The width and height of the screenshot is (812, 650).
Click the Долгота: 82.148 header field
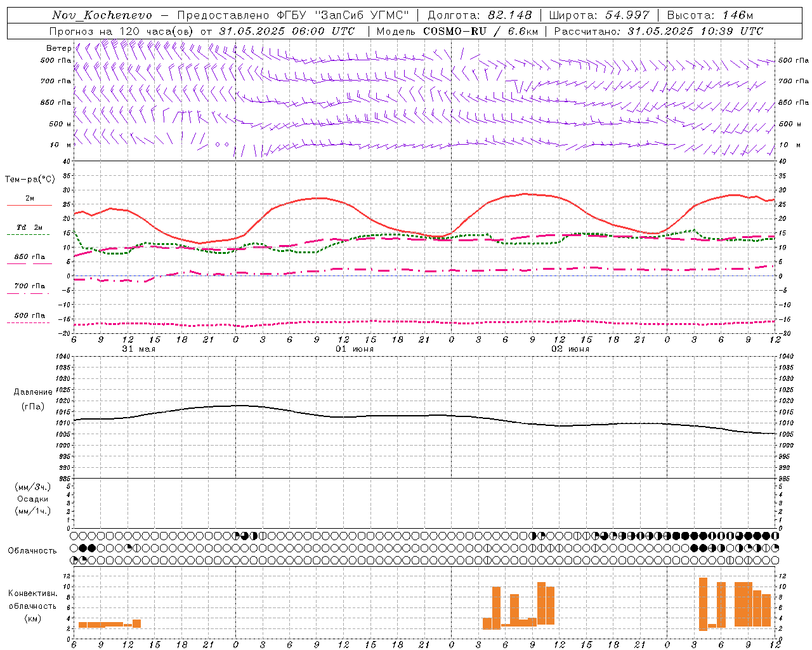coord(480,15)
